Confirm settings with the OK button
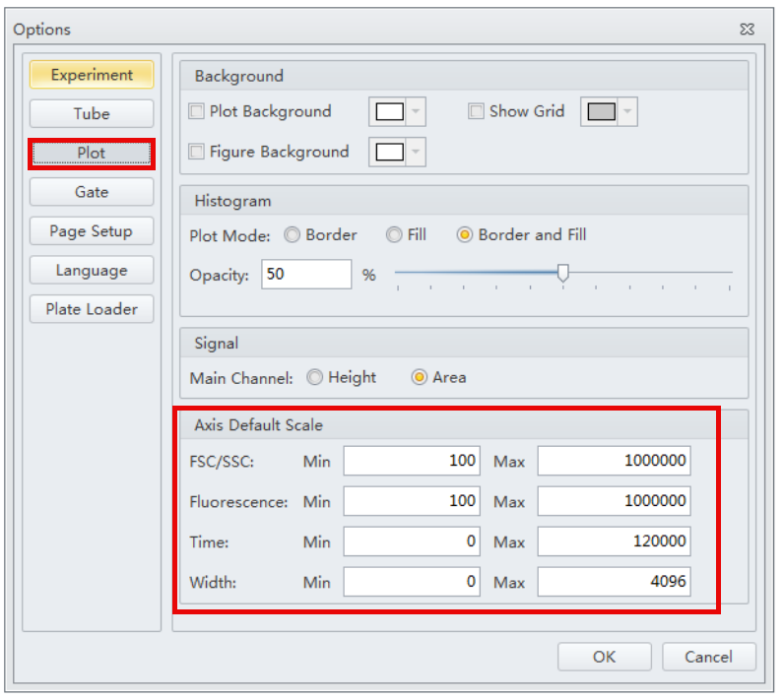This screenshot has width=784, height=699. coord(604,657)
